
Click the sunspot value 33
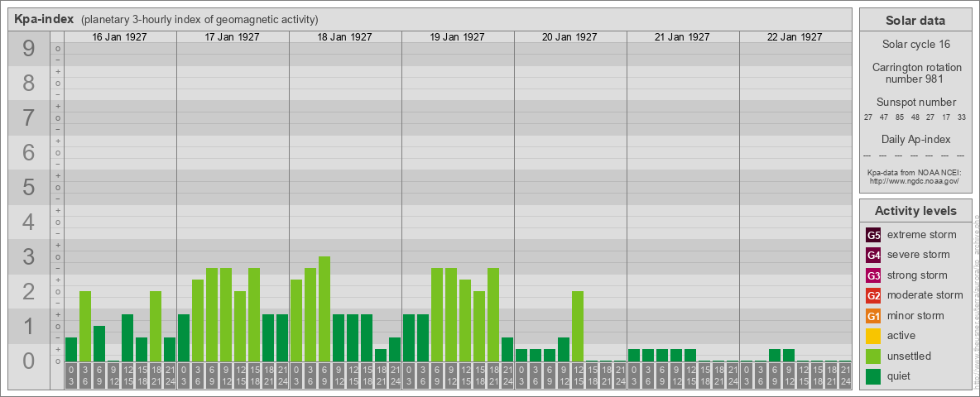click(x=961, y=117)
